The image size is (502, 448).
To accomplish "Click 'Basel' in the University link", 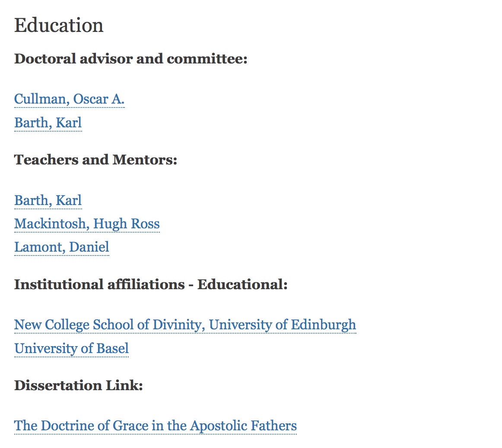I will coord(113,349).
